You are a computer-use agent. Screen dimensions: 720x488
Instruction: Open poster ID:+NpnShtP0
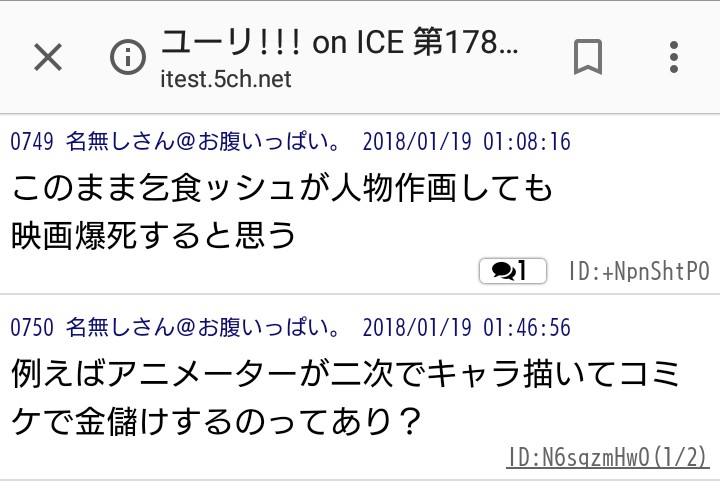(638, 271)
